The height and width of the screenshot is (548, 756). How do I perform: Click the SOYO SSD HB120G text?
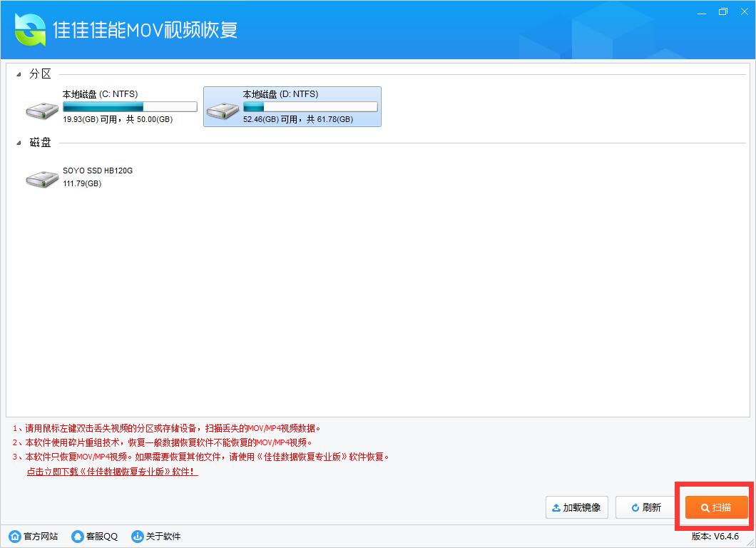98,171
